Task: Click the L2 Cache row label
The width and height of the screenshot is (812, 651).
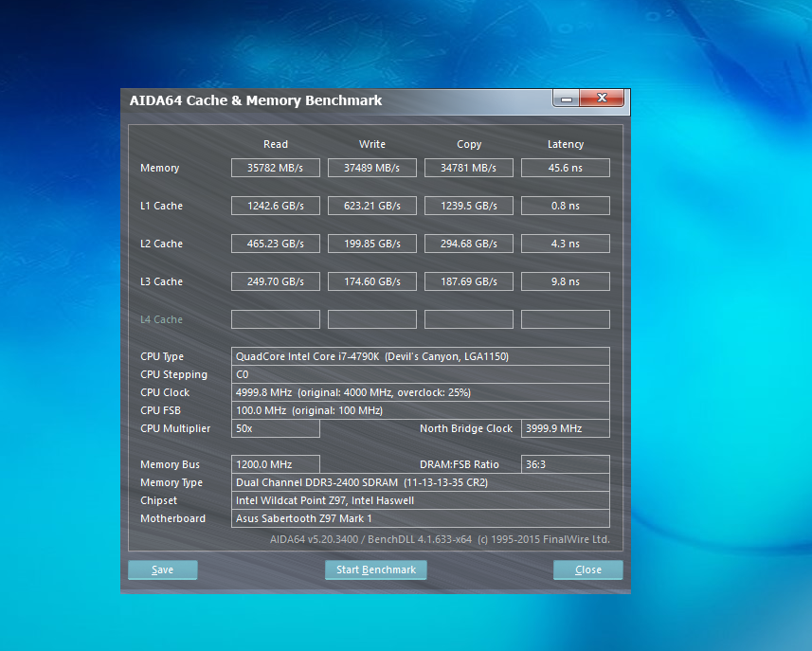Action: (161, 244)
